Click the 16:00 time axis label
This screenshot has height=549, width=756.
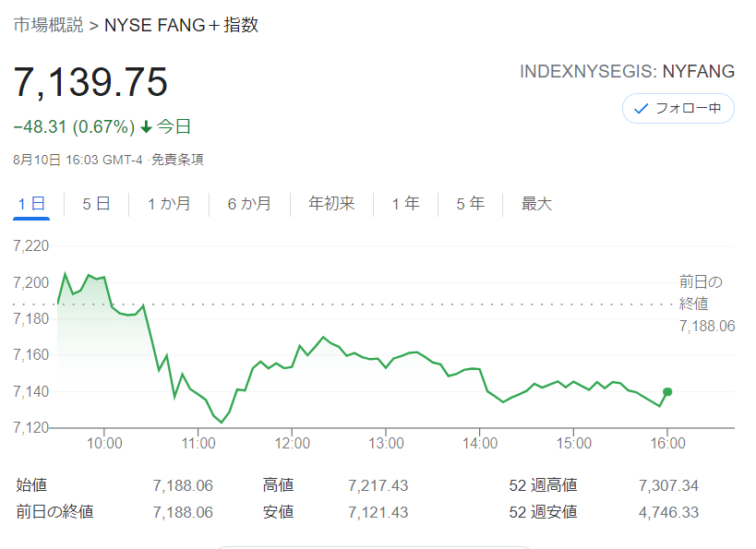coord(667,443)
